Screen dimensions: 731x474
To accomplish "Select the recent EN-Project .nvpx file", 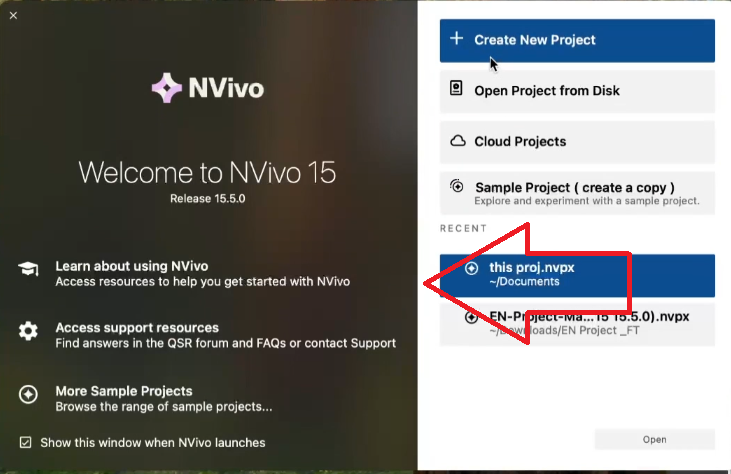I will pyautogui.click(x=577, y=324).
